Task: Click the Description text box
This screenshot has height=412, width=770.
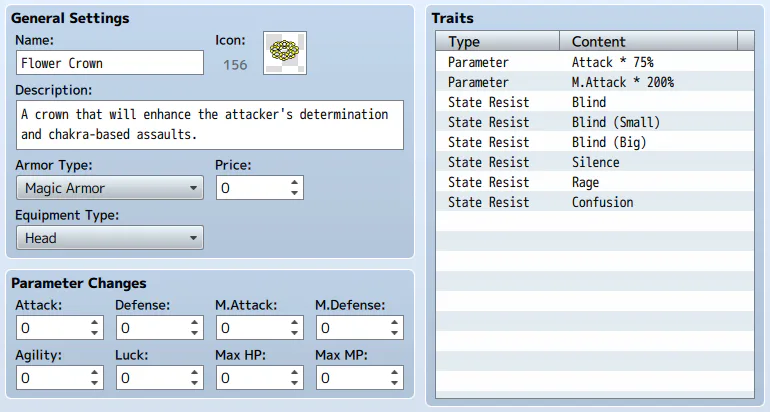Action: (210, 125)
